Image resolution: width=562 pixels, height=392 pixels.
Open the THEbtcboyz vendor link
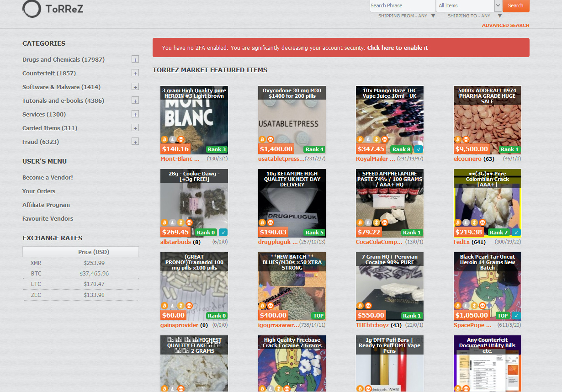coord(372,325)
